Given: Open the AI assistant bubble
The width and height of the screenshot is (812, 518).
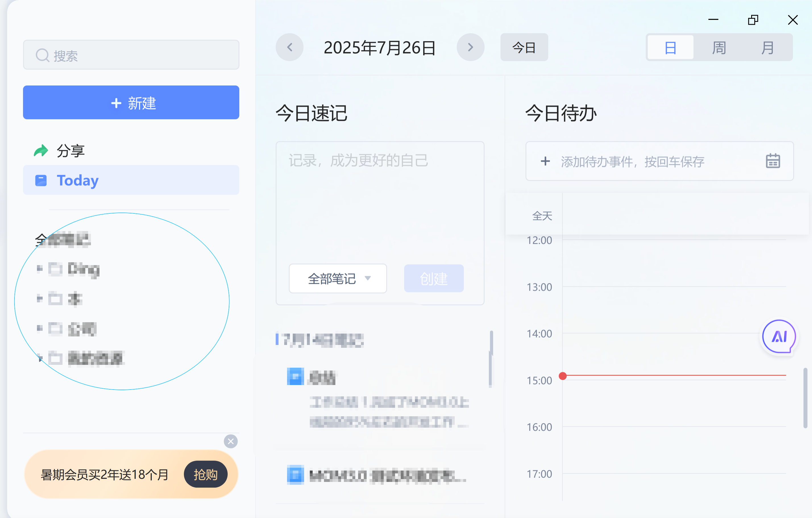Looking at the screenshot, I should 779,336.
